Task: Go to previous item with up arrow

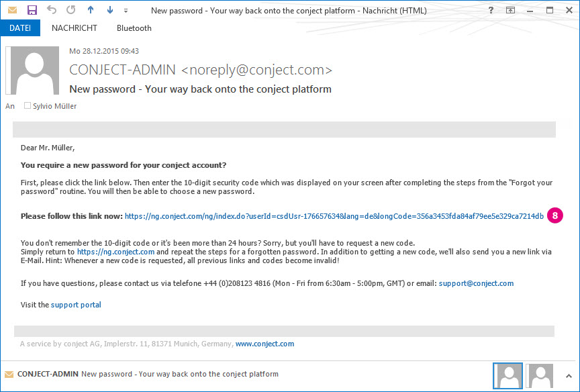Action: (91, 10)
